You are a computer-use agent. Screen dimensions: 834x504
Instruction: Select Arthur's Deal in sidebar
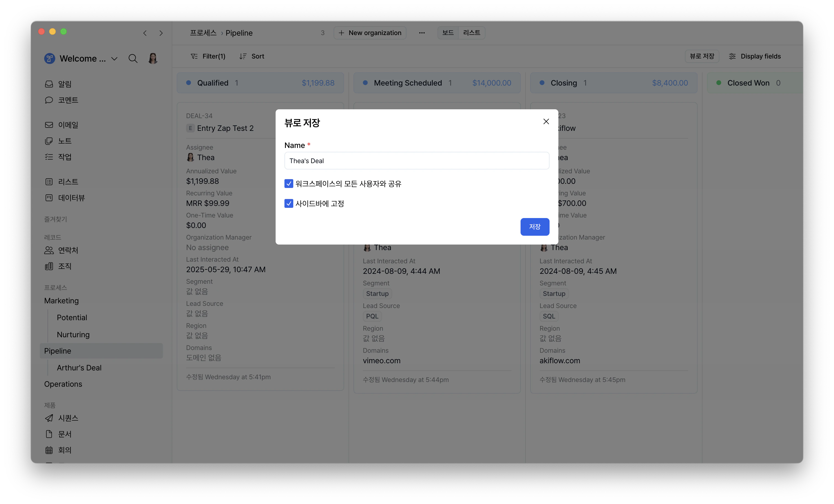(x=79, y=368)
